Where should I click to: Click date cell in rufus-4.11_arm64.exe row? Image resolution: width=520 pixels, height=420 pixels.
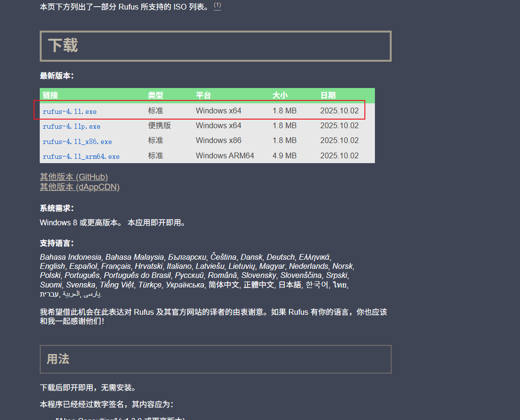pyautogui.click(x=339, y=155)
